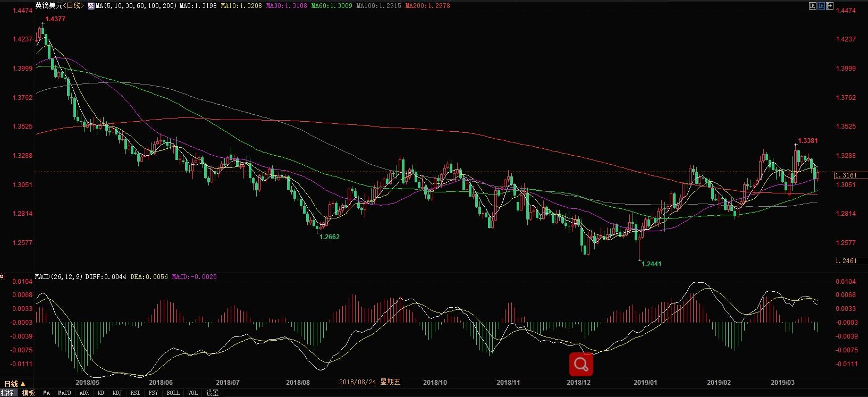Switch to the 模板 tab
The height and width of the screenshot is (397, 868).
pyautogui.click(x=28, y=393)
